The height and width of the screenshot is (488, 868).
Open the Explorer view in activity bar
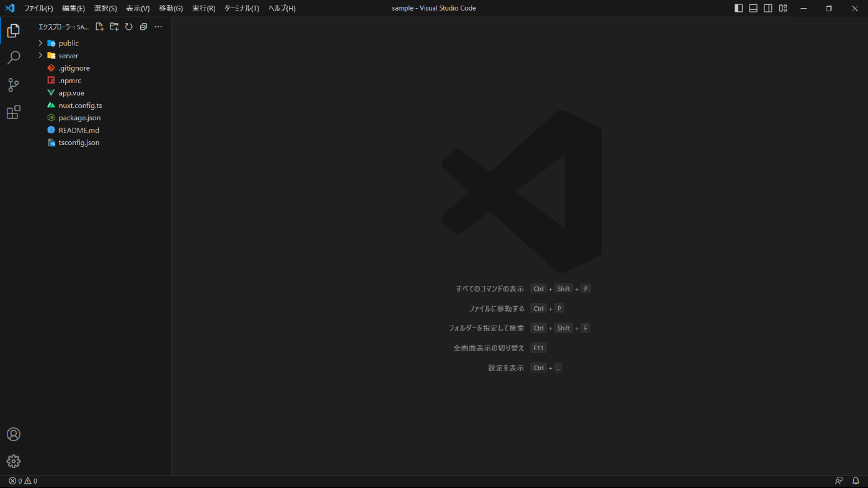pos(14,30)
